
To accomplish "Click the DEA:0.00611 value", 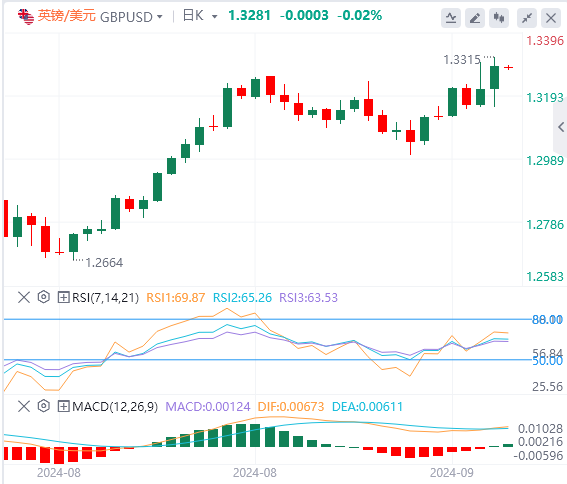I will [367, 407].
